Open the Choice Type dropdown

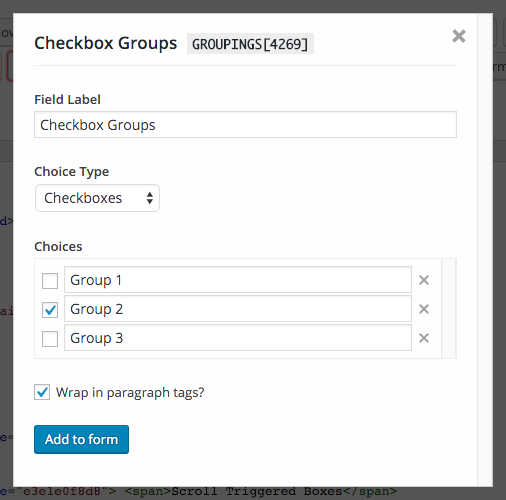pyautogui.click(x=97, y=198)
